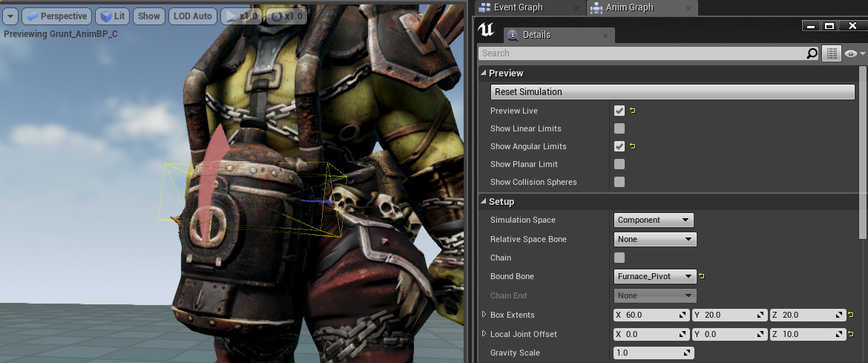
Task: Uncheck the Show Angular Limits checkbox
Action: point(619,146)
